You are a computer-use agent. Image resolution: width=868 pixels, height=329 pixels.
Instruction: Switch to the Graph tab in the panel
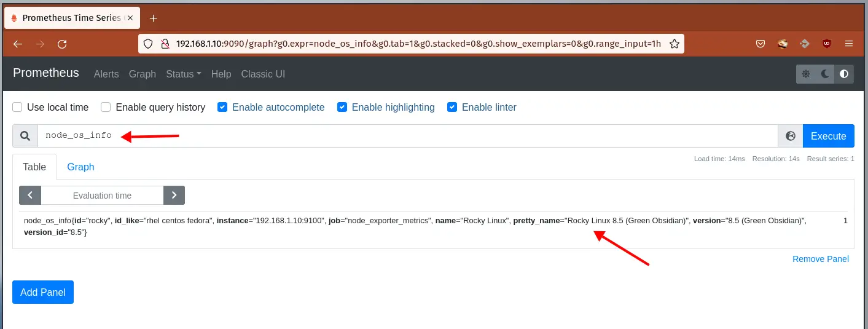(80, 167)
